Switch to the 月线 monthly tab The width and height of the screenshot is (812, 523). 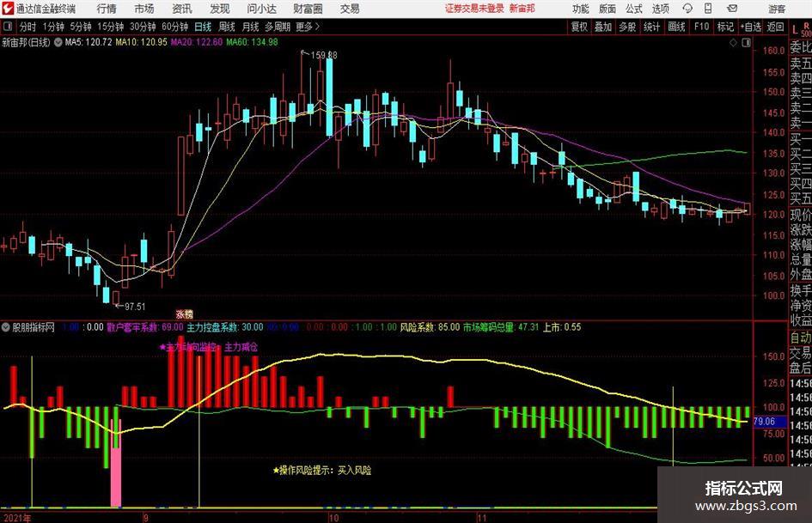point(250,27)
